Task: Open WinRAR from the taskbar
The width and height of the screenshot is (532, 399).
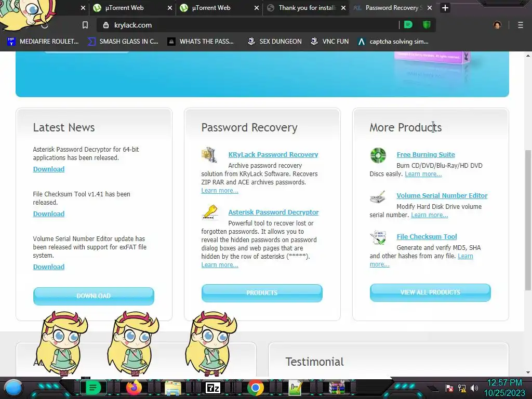Action: click(337, 388)
